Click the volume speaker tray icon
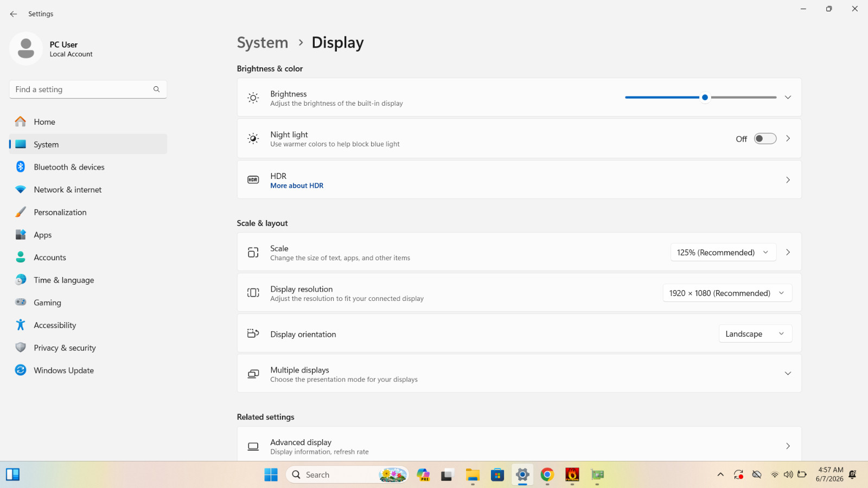This screenshot has height=488, width=868. tap(788, 474)
